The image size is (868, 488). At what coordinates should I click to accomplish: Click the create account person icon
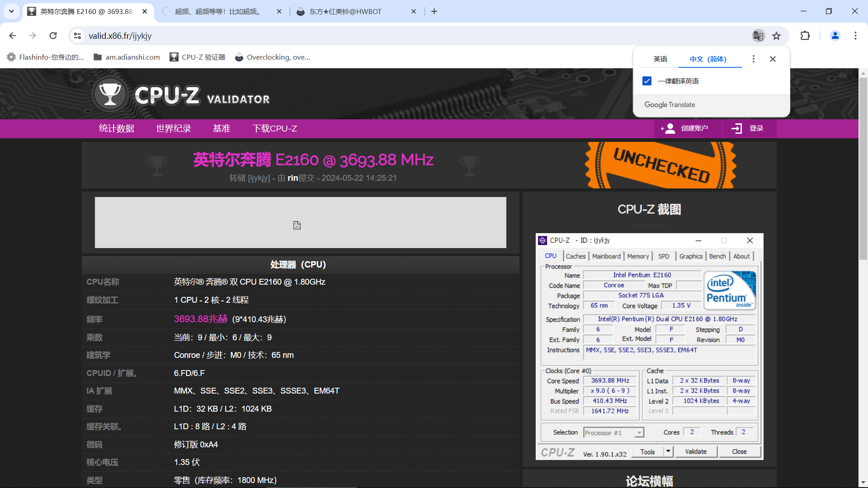tap(669, 128)
